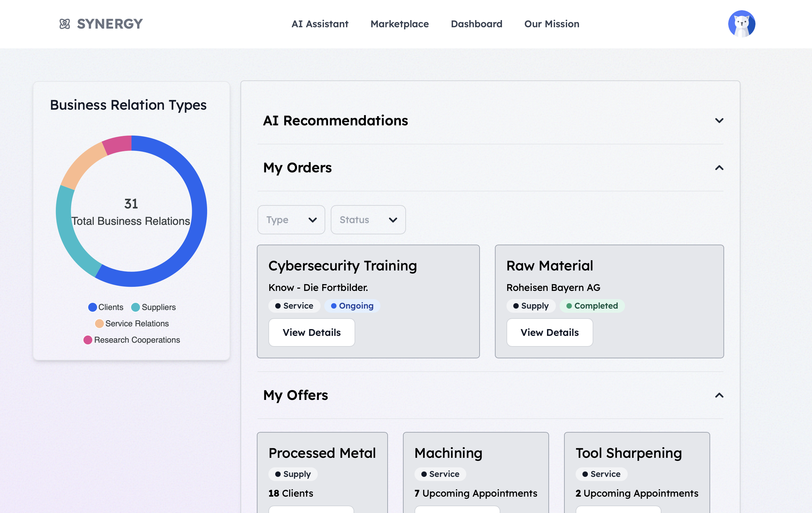Viewport: 812px width, 513px height.
Task: Collapse the My Offers section chevron
Action: click(x=719, y=395)
